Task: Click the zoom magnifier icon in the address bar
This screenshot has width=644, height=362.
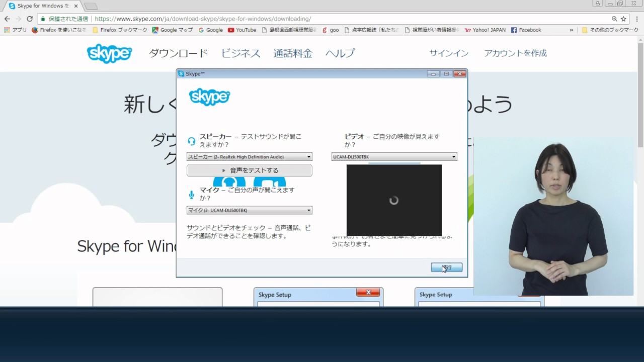Action: (x=614, y=19)
